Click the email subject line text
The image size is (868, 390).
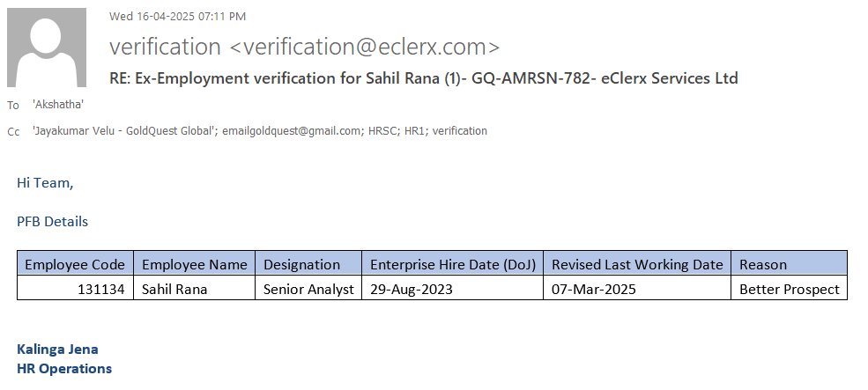tap(423, 78)
